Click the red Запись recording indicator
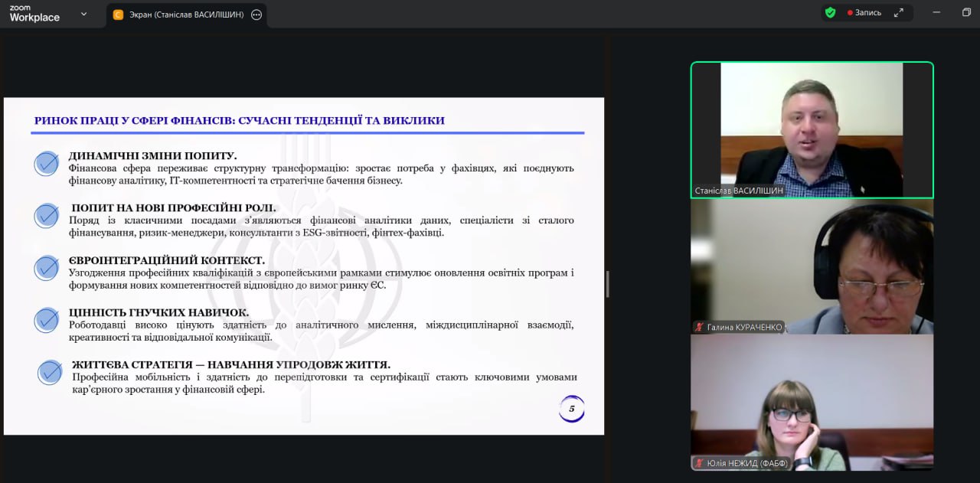The image size is (980, 483). coord(864,13)
